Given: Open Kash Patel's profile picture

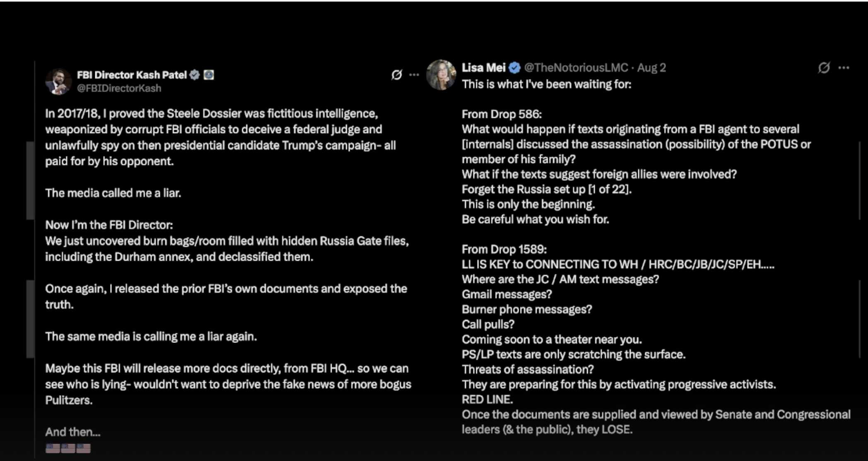Looking at the screenshot, I should (x=58, y=82).
